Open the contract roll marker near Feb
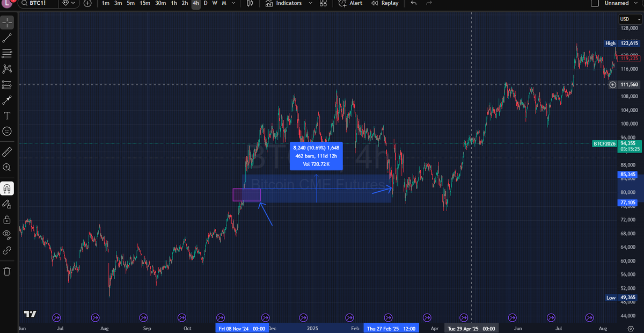 pos(349,317)
